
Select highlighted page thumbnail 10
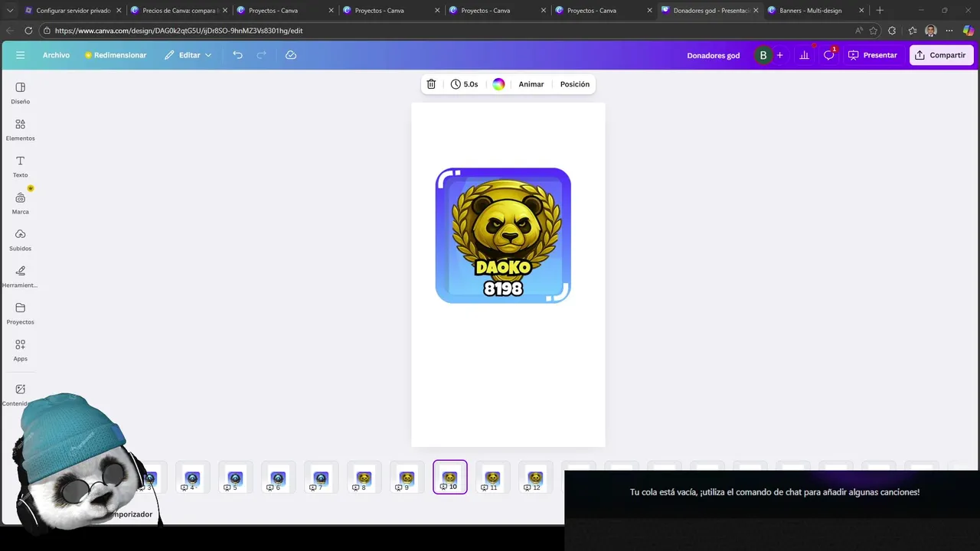450,478
